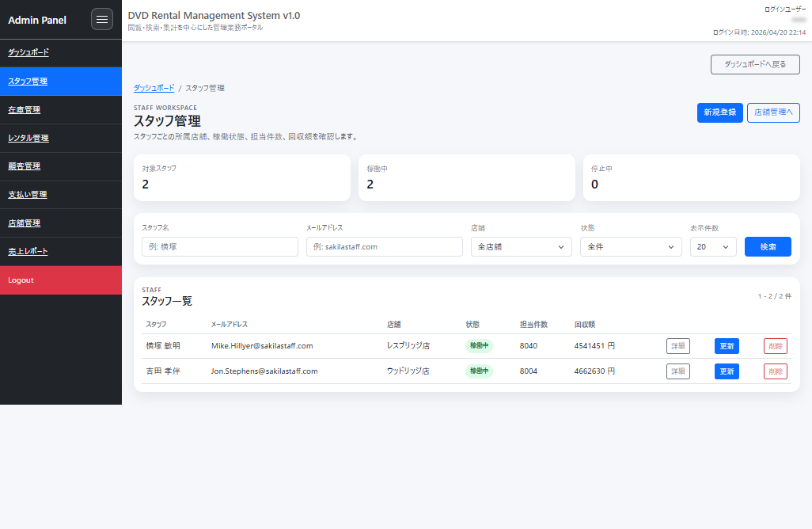Select the Jon.Stephens@sakilastaff.com email cell
Screen dimensions: 812x529
point(264,371)
